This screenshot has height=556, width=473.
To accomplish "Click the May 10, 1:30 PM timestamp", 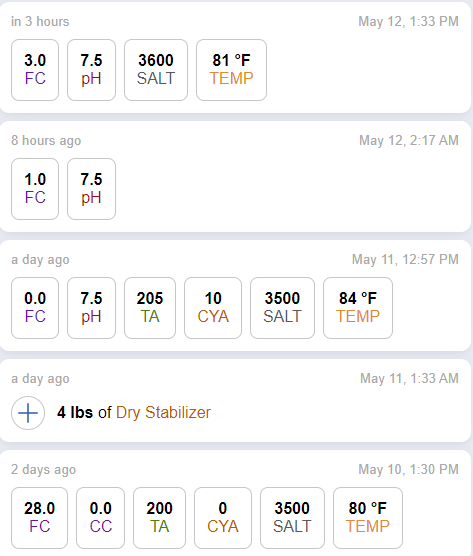I will (408, 469).
